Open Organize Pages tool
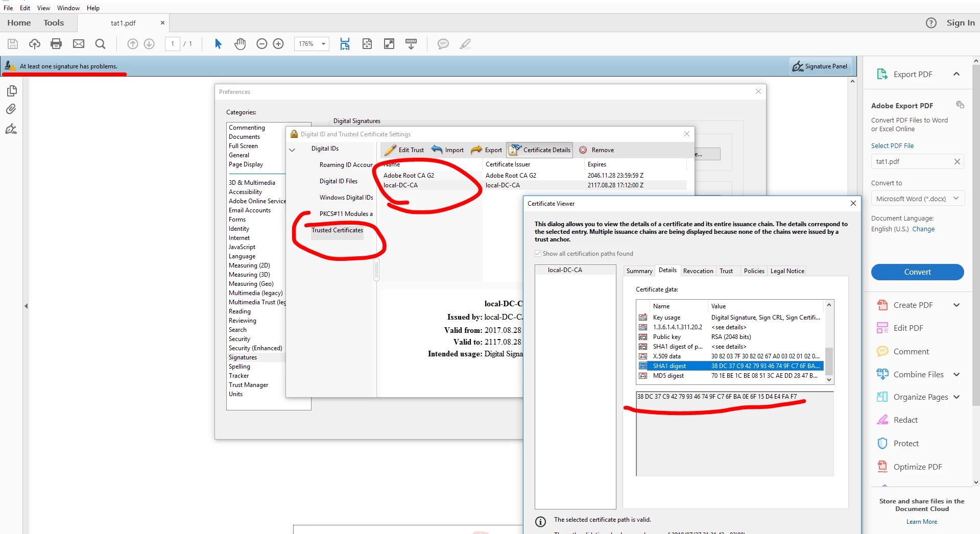The width and height of the screenshot is (980, 534). (920, 397)
